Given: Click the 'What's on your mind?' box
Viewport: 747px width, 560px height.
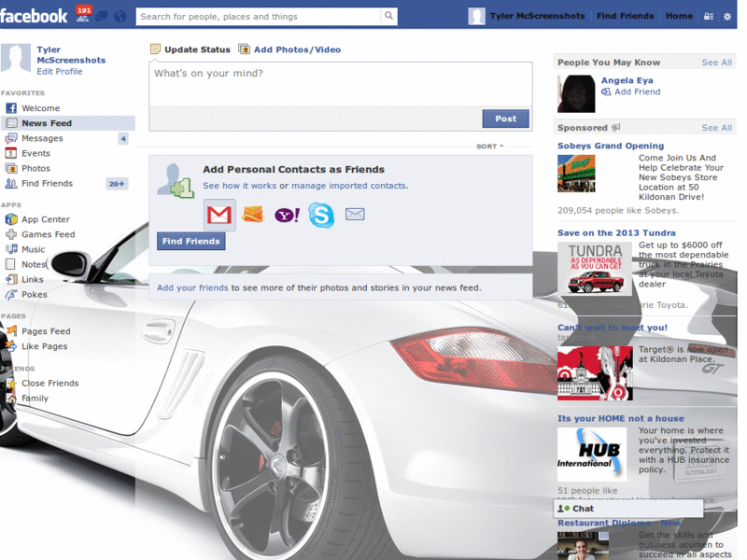Looking at the screenshot, I should click(341, 84).
